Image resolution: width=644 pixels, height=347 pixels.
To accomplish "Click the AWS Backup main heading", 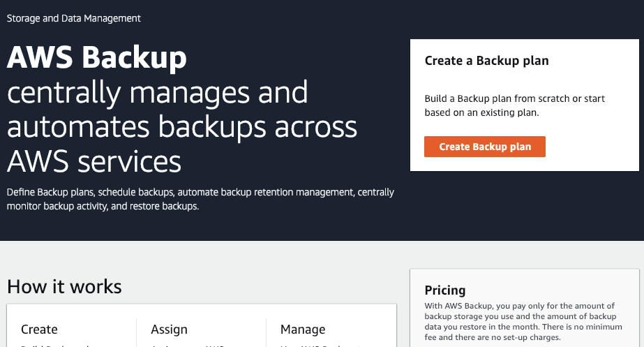I will click(96, 57).
